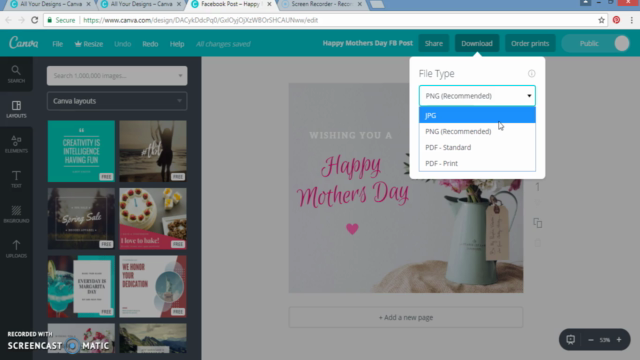Click Redo in top bar
This screenshot has height=360, width=640.
pyautogui.click(x=150, y=44)
